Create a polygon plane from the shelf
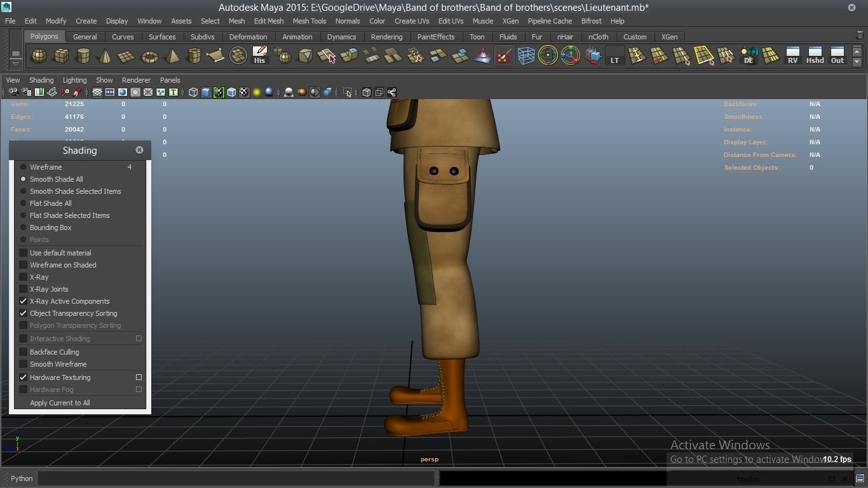Viewport: 868px width, 488px height. (127, 56)
